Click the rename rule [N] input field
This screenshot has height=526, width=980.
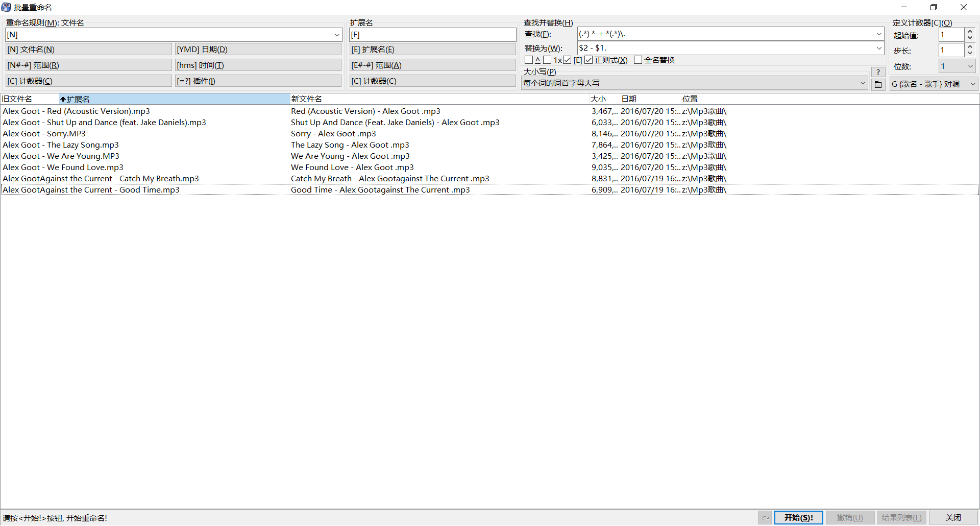coord(168,35)
